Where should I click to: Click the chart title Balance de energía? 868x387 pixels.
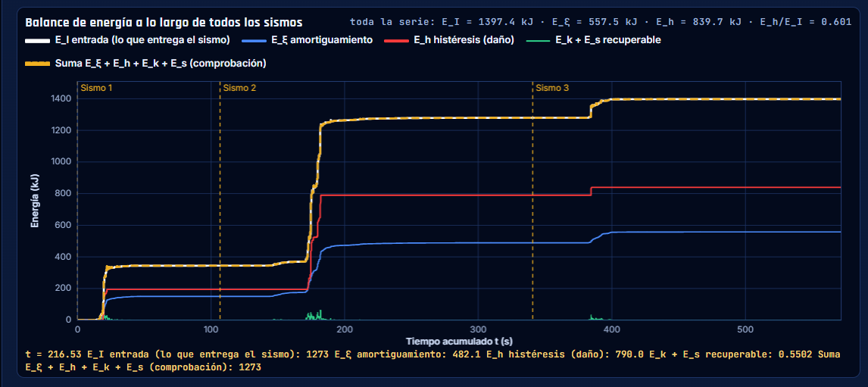tap(164, 23)
